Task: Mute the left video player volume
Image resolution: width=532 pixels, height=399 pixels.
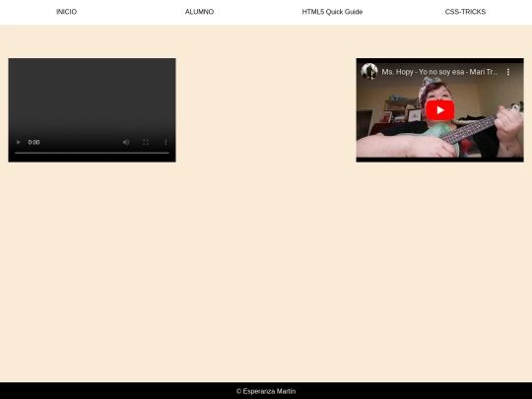Action: (125, 142)
